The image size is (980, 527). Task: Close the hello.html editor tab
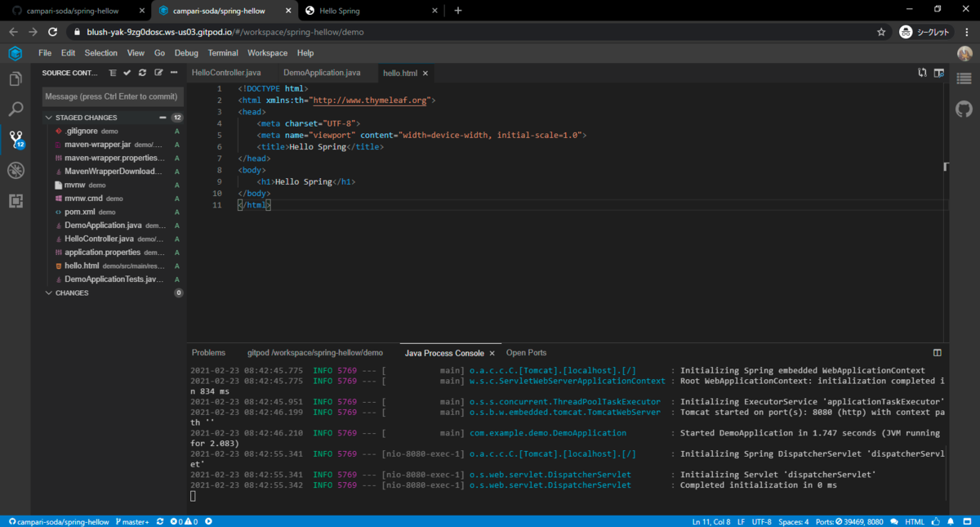[425, 74]
